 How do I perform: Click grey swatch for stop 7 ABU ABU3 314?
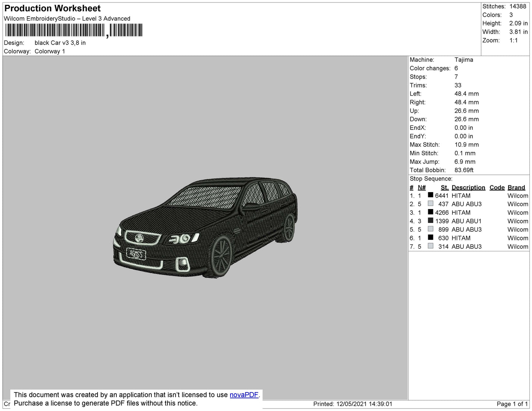tap(430, 246)
